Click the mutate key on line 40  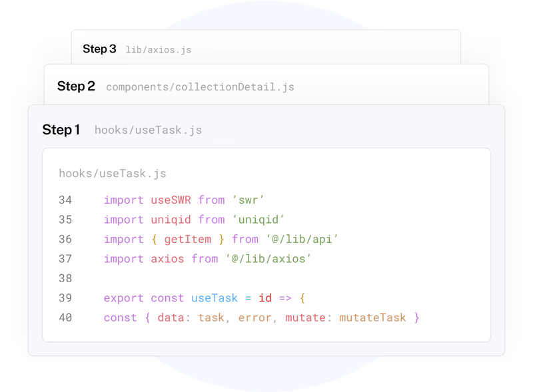point(306,317)
